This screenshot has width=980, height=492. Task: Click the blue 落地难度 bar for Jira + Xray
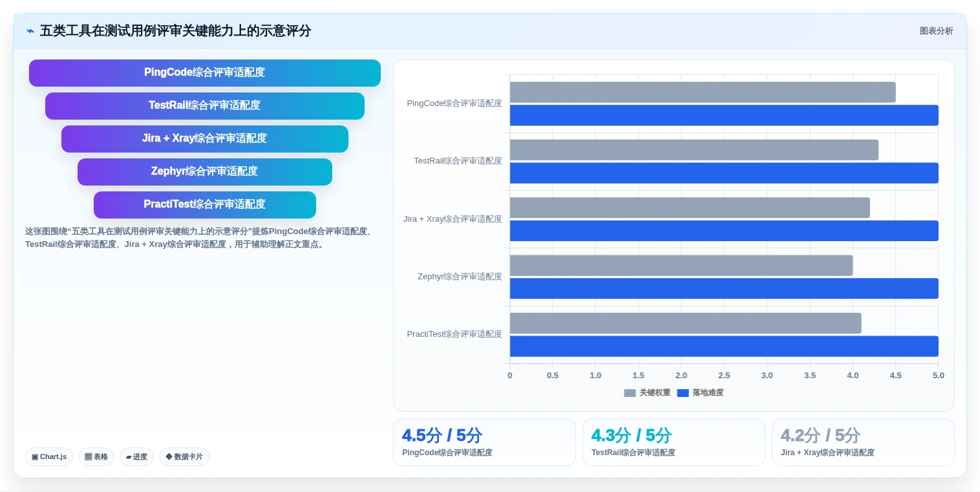tap(724, 231)
